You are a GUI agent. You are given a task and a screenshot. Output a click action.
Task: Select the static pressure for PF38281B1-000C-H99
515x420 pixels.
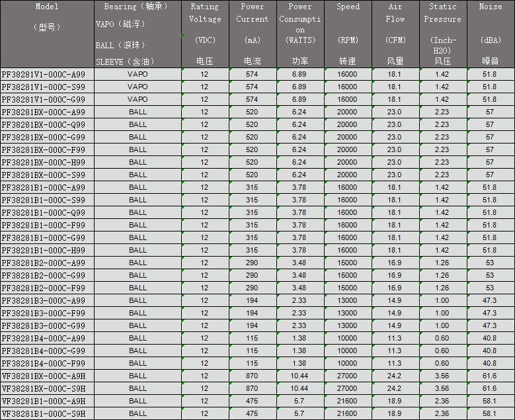442,250
